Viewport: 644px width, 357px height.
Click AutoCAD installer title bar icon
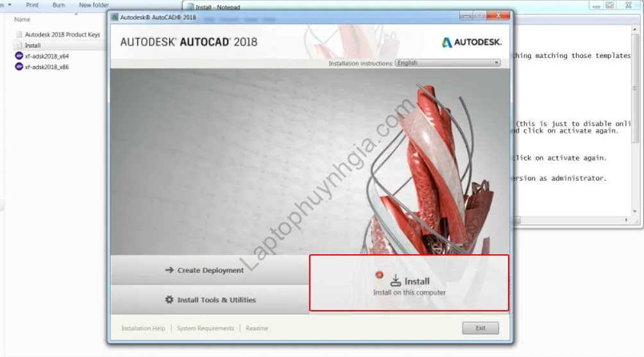point(115,17)
